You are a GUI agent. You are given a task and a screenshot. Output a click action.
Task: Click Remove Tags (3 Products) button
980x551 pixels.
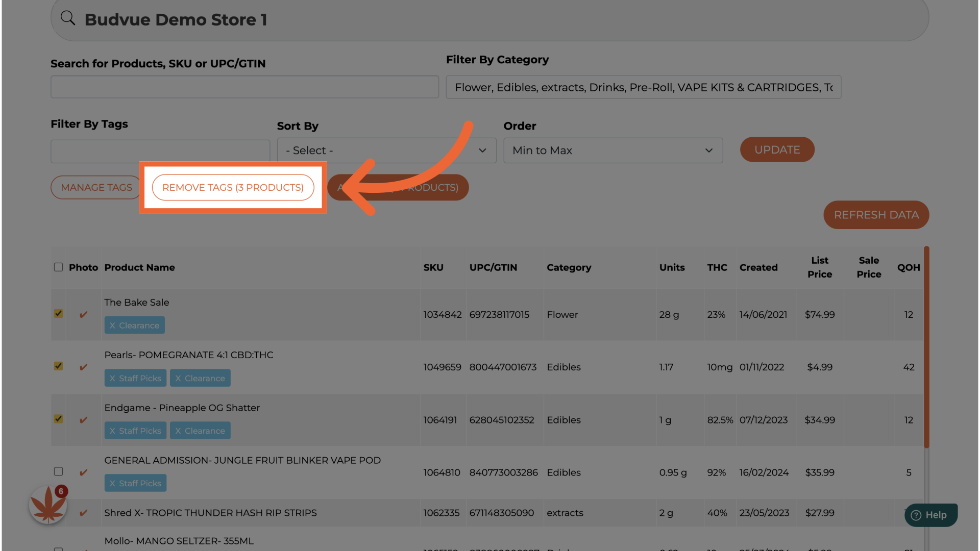pyautogui.click(x=233, y=187)
